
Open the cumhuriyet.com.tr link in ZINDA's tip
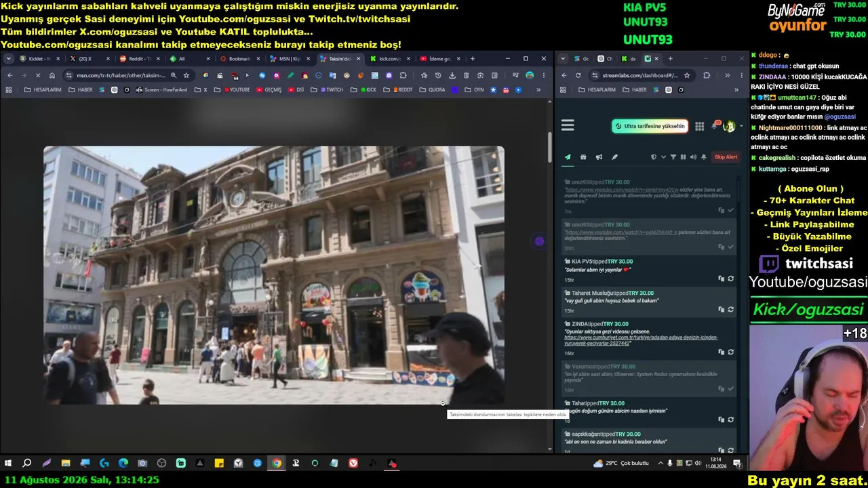pyautogui.click(x=641, y=340)
